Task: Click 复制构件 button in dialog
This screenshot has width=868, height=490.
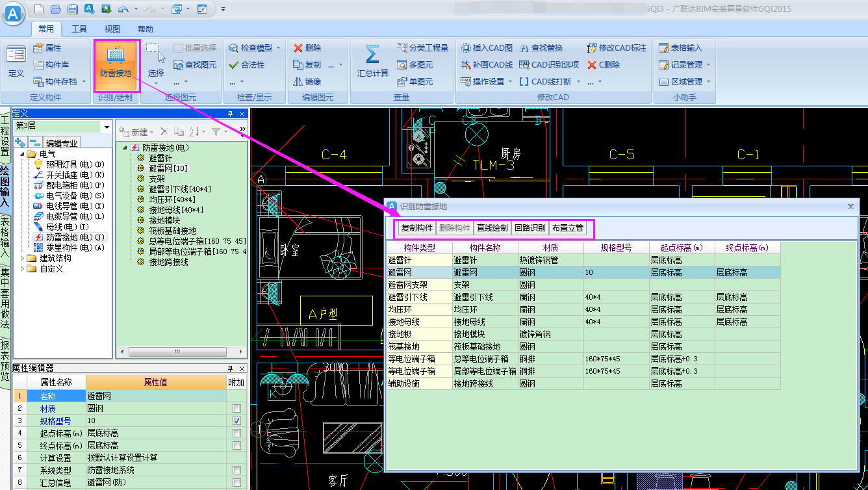Action: [416, 228]
